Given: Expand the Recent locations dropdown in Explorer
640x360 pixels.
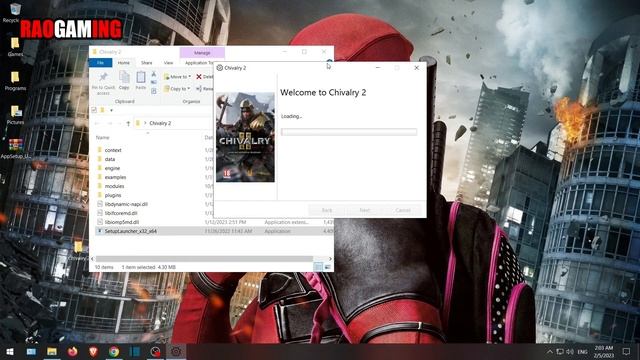Looking at the screenshot, I should click(x=119, y=123).
